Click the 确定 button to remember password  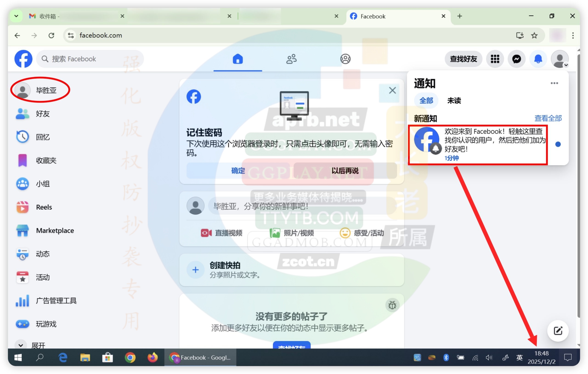tap(238, 170)
